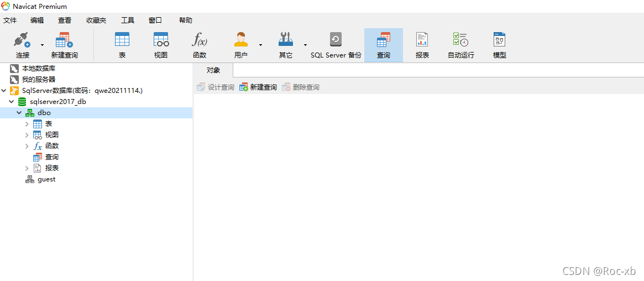Open the 查看 menu
This screenshot has width=644, height=281.
(x=65, y=20)
